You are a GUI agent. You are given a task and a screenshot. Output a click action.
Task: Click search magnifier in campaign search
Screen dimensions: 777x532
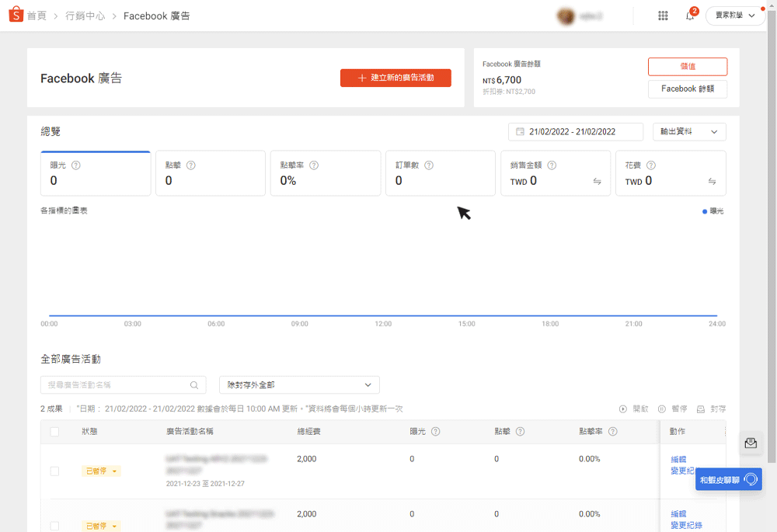194,385
